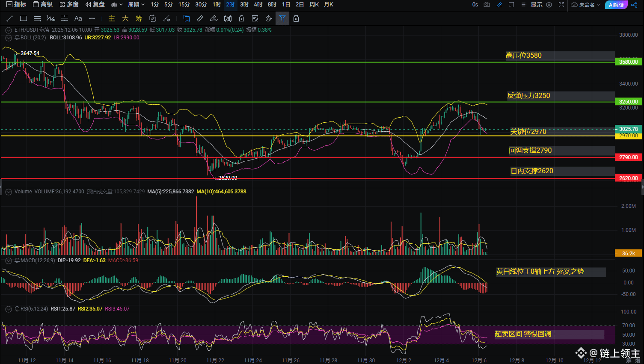The image size is (644, 364).
Task: Open the hexagon settings icon
Action: [x=549, y=5]
